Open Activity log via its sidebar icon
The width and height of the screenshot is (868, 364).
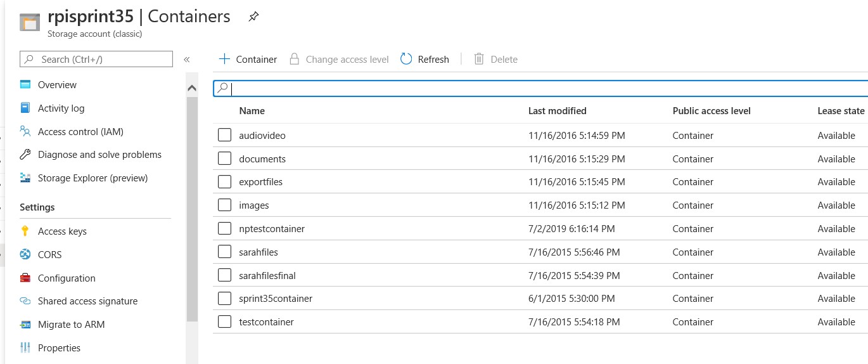point(25,108)
